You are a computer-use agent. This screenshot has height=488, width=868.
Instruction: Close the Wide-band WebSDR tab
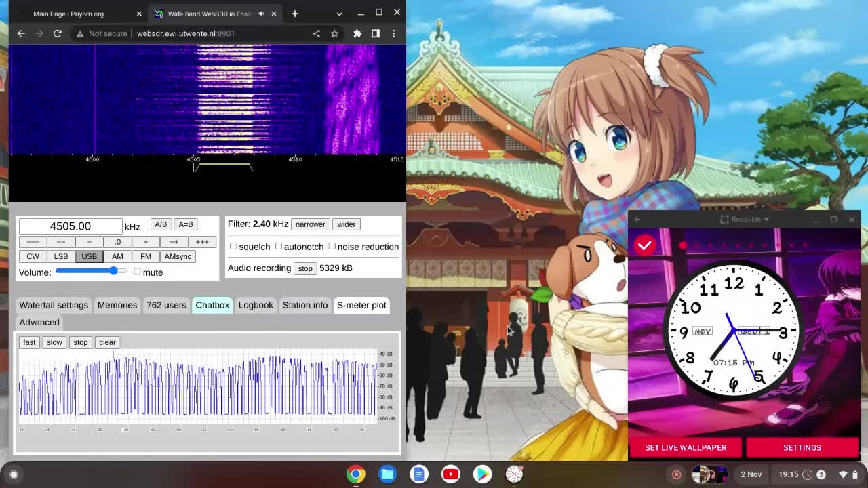click(x=274, y=14)
